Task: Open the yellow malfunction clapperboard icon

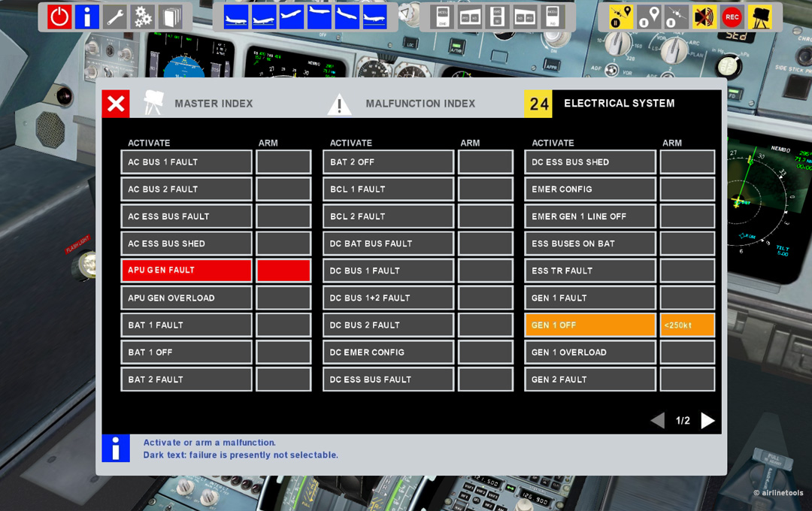Action: pyautogui.click(x=759, y=17)
